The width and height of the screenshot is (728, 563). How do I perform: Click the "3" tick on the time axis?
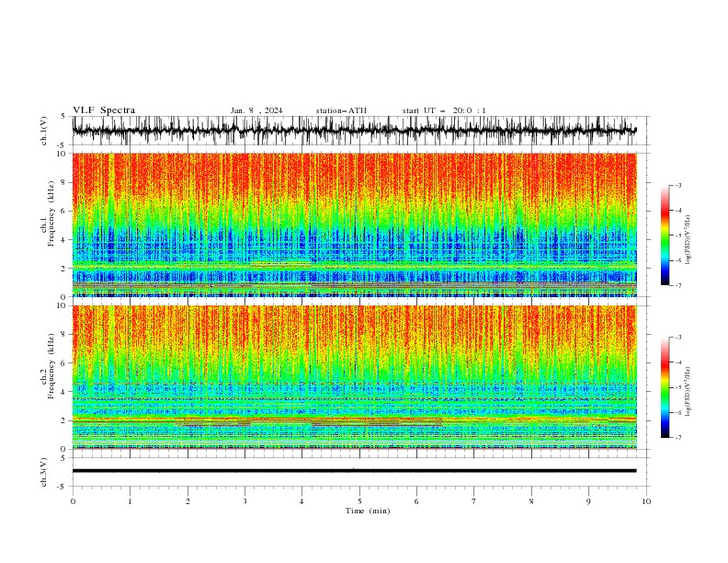[x=245, y=501]
